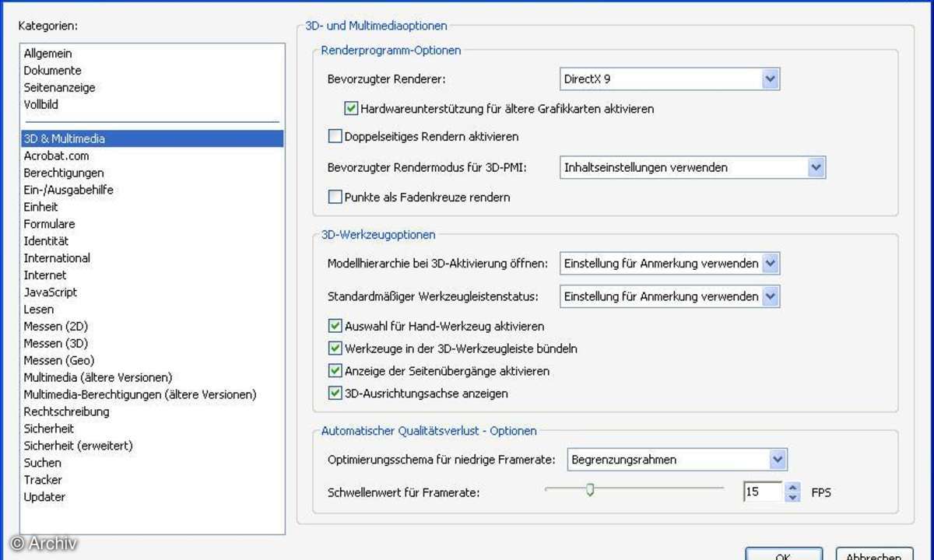Select Berechtigungen in category list
Viewport: 934px width, 560px height.
point(152,173)
